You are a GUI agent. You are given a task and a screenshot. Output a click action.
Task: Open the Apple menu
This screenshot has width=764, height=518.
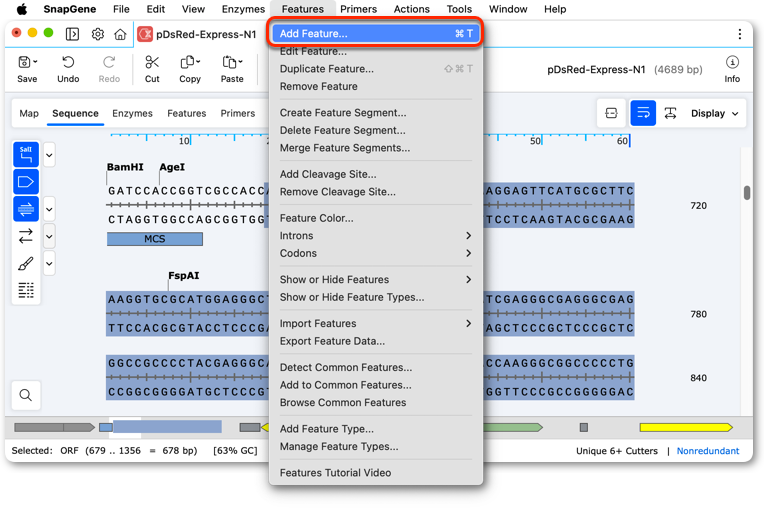(x=22, y=9)
